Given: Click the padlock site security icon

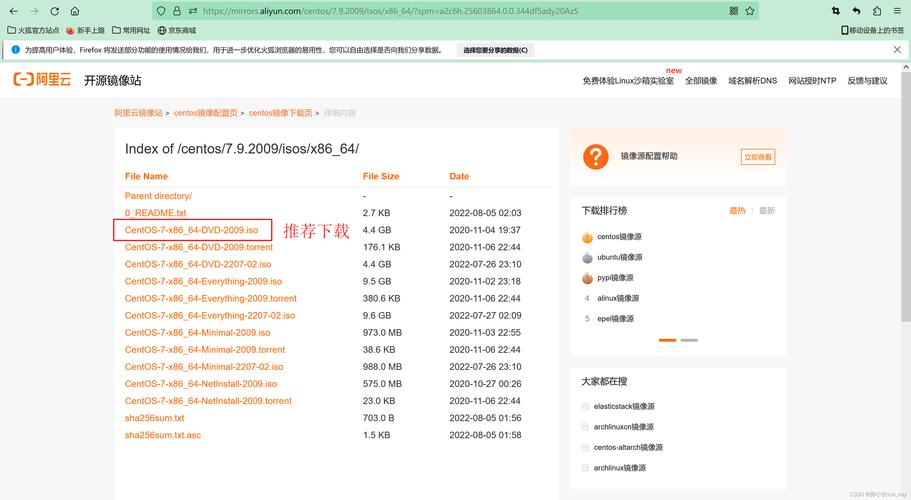Looking at the screenshot, I should pyautogui.click(x=177, y=11).
